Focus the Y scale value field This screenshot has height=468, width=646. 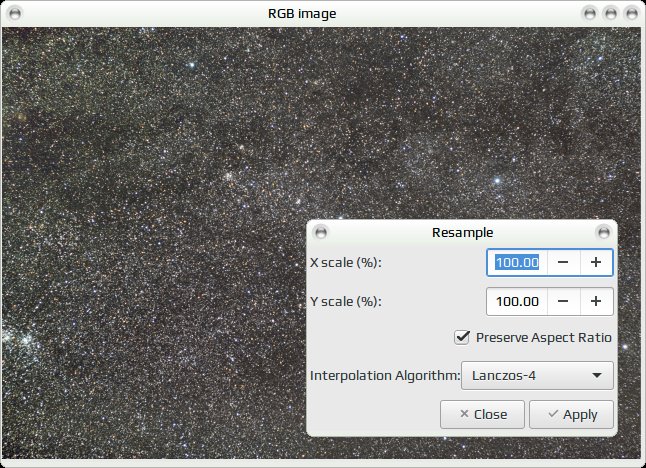pos(517,302)
